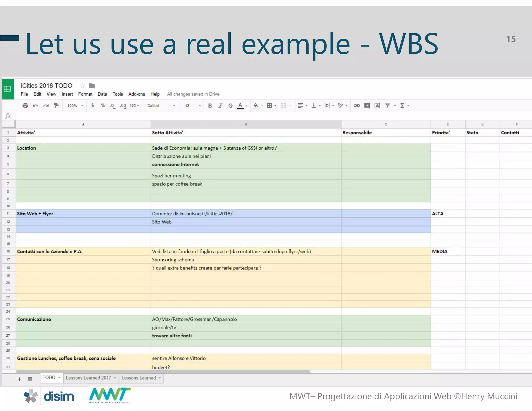Viewport: 532px width, 411px height.
Task: Show the all sheets list
Action: point(30,379)
